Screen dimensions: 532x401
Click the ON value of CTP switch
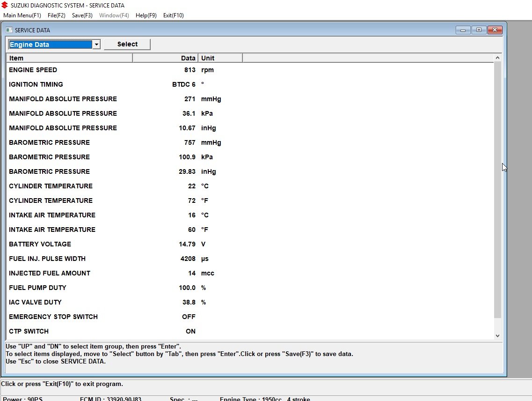point(190,331)
